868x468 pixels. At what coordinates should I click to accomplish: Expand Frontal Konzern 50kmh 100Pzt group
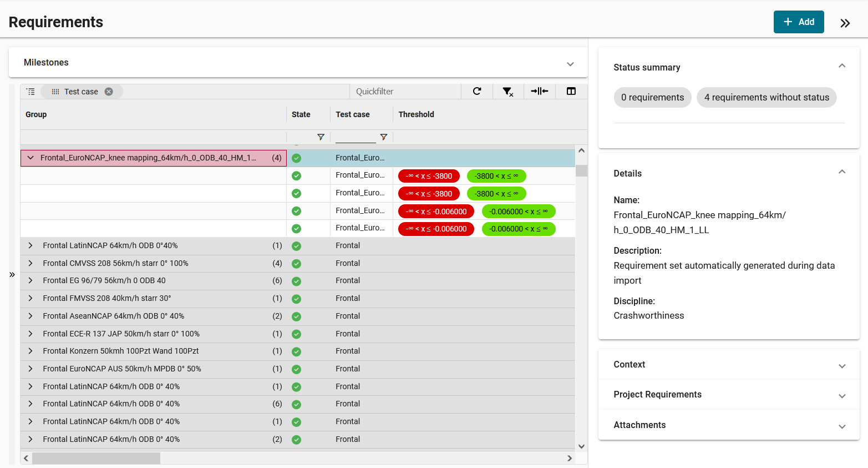point(31,351)
